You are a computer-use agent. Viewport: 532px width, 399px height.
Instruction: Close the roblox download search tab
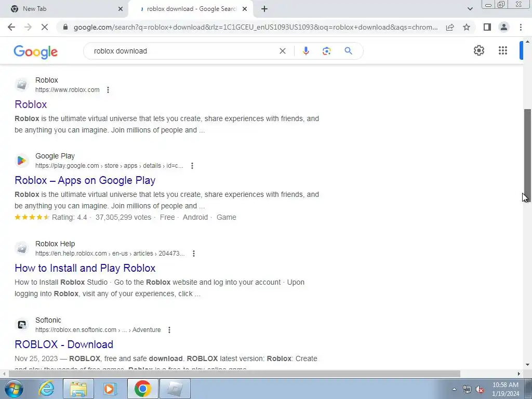245,9
